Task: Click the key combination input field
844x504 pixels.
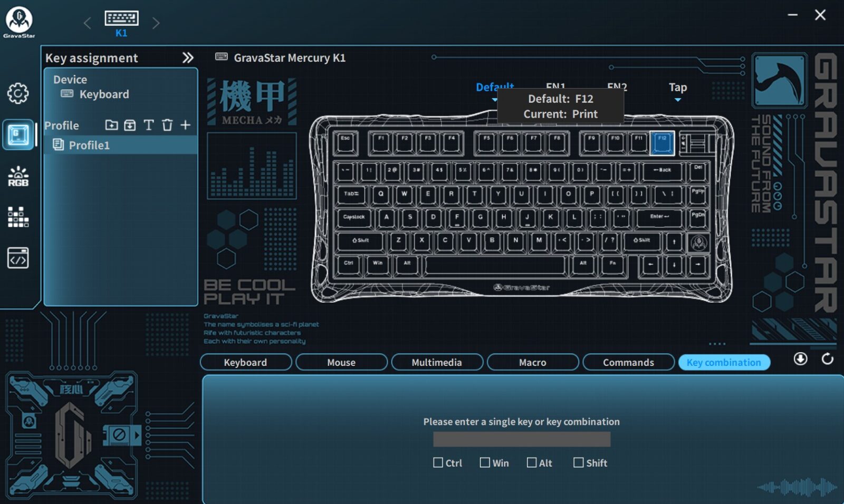Action: [x=522, y=439]
